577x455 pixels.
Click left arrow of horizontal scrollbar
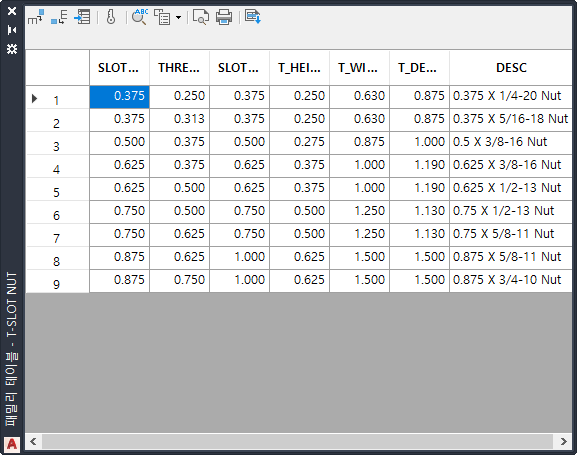[x=33, y=441]
